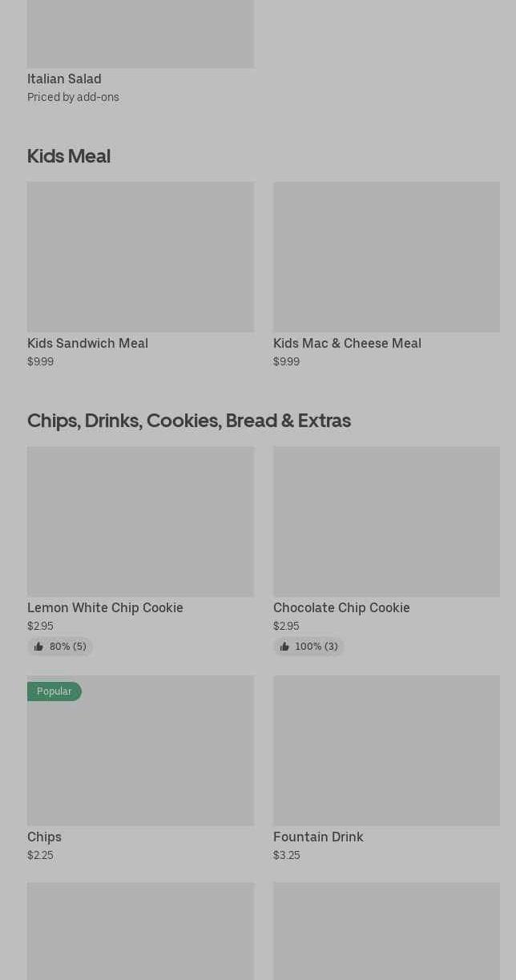Click the Chocolate Chip Cookie name
Viewport: 516px width, 980px height.
341,607
